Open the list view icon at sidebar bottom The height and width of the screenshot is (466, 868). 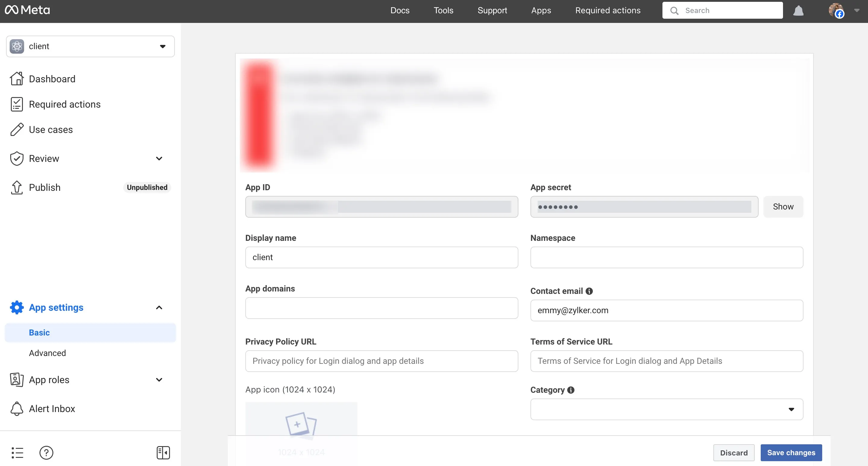[x=17, y=452]
